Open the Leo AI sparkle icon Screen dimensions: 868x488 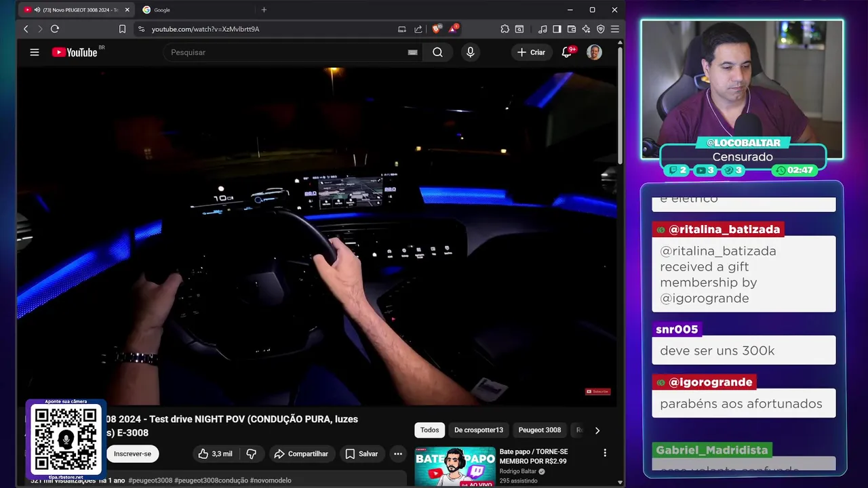click(586, 29)
